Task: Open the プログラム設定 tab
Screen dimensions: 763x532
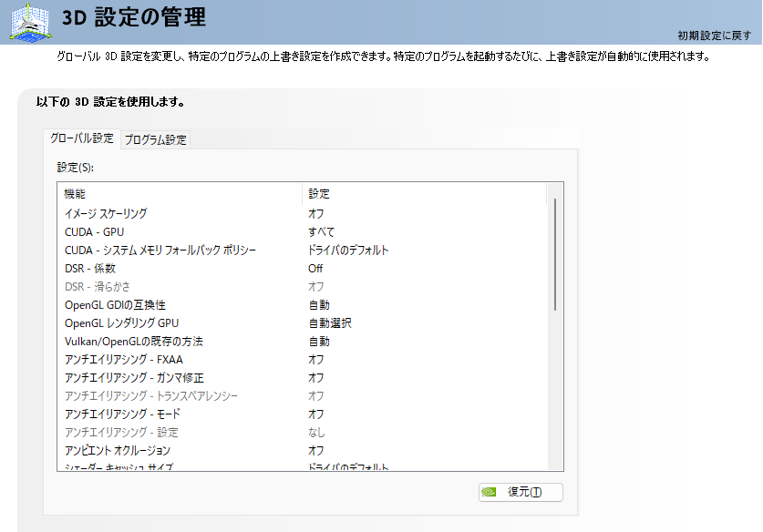Action: (x=156, y=139)
